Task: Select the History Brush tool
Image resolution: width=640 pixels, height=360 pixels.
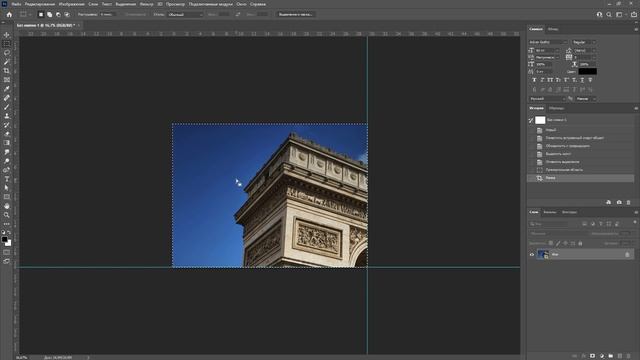Action: (7, 125)
